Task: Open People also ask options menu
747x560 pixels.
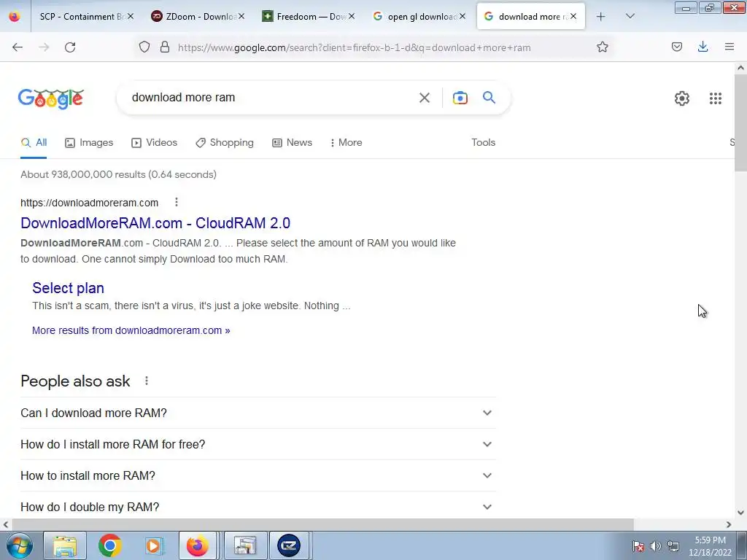Action: coord(146,381)
